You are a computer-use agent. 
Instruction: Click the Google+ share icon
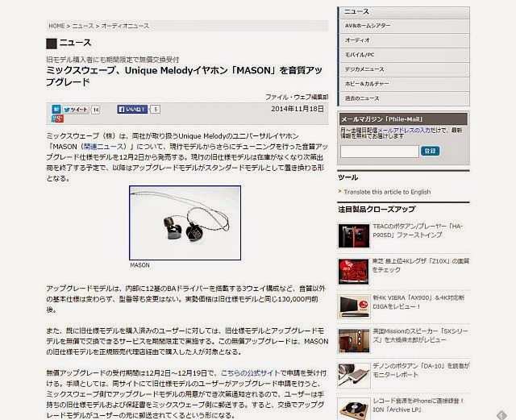[57, 119]
